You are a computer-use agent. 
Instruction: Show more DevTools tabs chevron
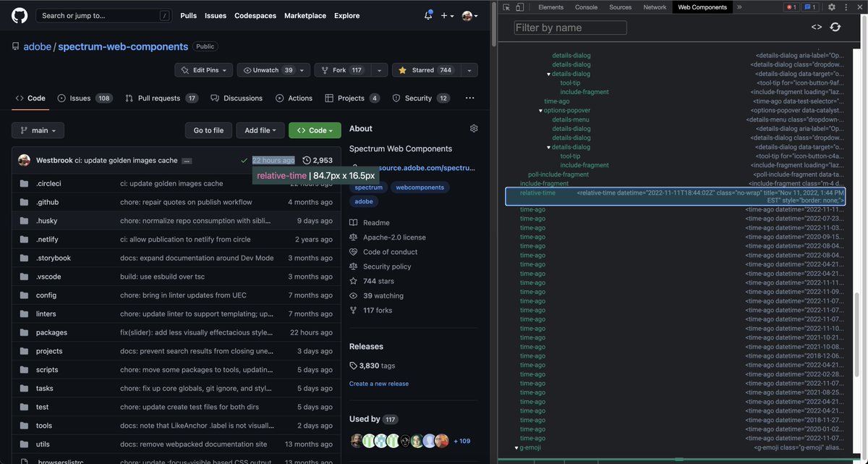[739, 7]
